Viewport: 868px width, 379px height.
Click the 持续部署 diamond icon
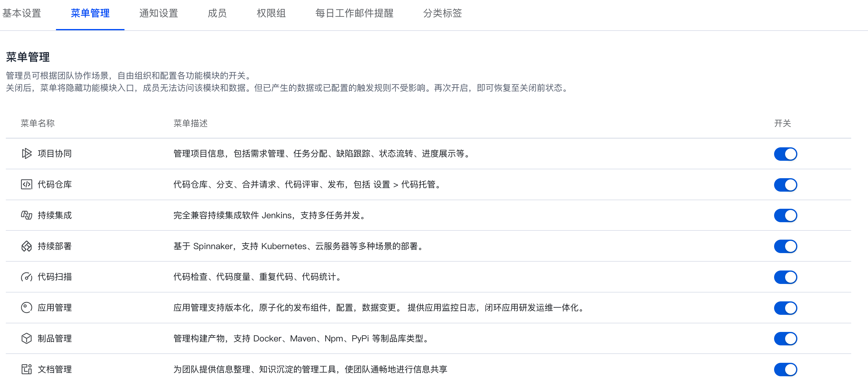tap(26, 246)
